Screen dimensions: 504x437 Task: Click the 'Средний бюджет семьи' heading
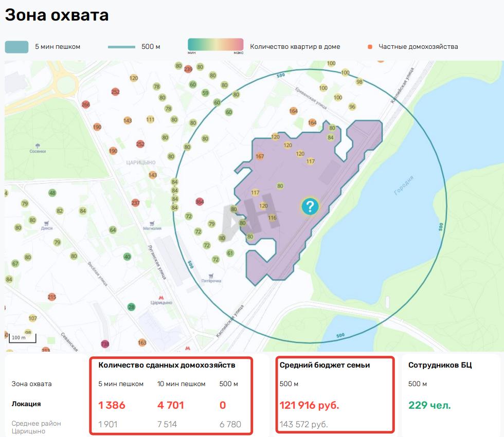(325, 365)
